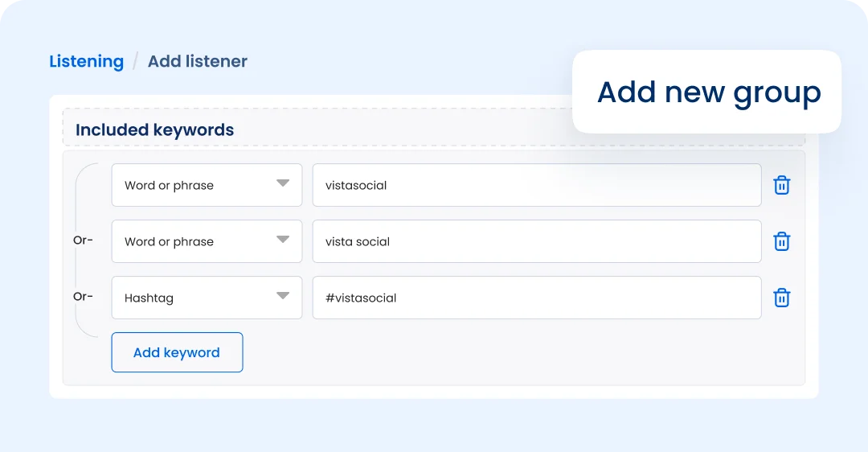Image resolution: width=868 pixels, height=452 pixels.
Task: Click the first 'Or-' connector label
Action: click(x=83, y=240)
